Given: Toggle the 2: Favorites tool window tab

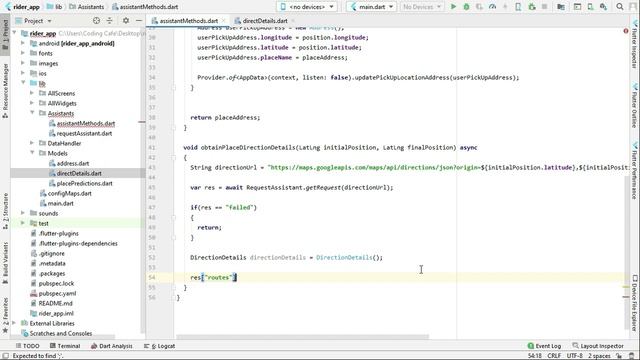Looking at the screenshot, I should click(5, 315).
